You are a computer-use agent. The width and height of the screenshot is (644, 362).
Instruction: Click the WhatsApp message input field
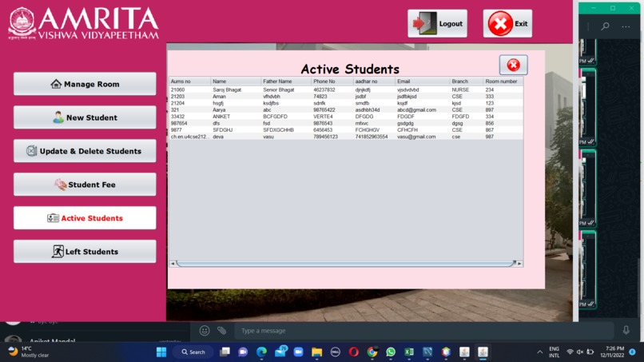[423, 331]
